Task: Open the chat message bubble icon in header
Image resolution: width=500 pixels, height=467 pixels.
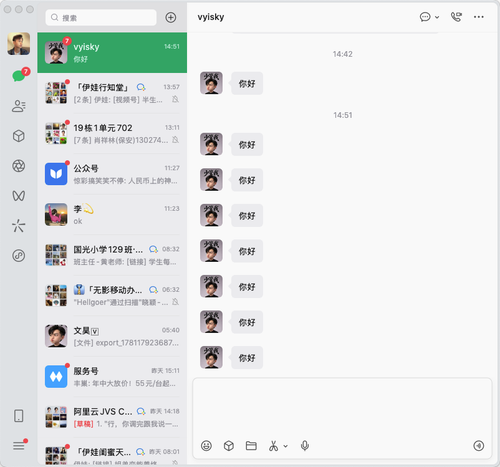Action: [x=425, y=17]
